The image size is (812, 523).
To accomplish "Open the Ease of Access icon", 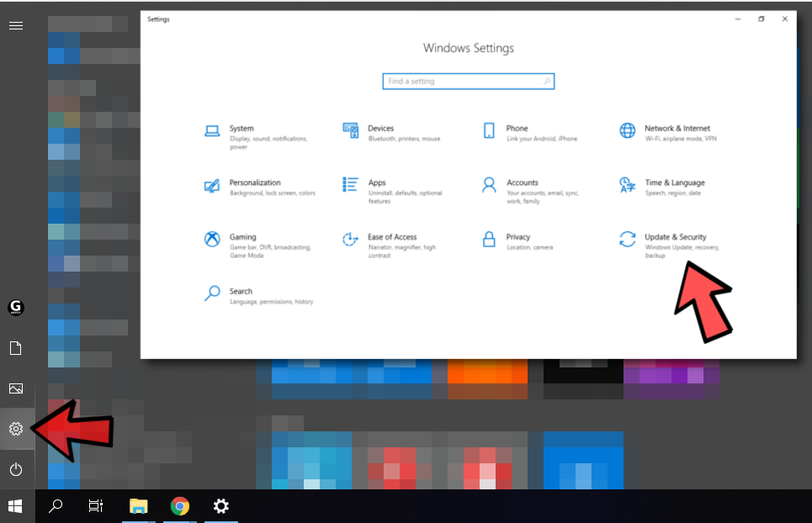I will [x=350, y=239].
